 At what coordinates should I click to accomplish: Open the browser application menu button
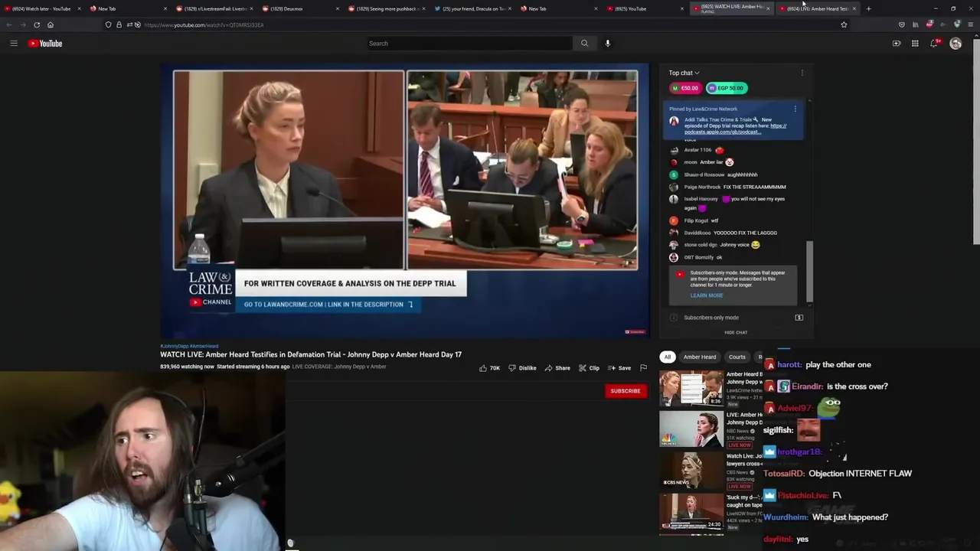971,24
